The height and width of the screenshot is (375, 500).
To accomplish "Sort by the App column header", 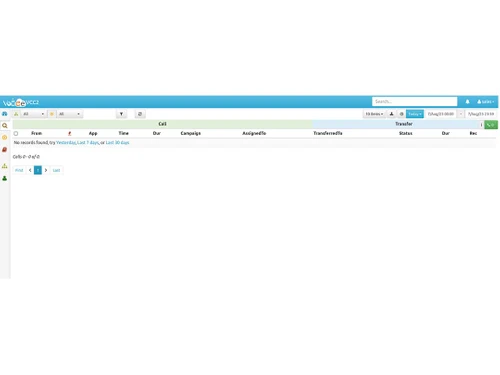I will click(x=93, y=133).
